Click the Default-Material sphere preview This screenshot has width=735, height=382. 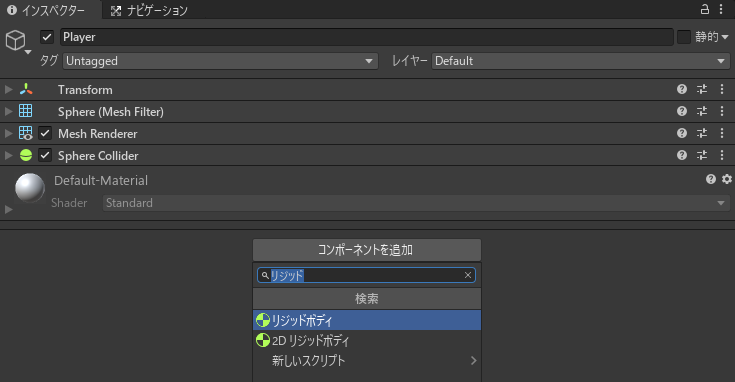click(30, 188)
